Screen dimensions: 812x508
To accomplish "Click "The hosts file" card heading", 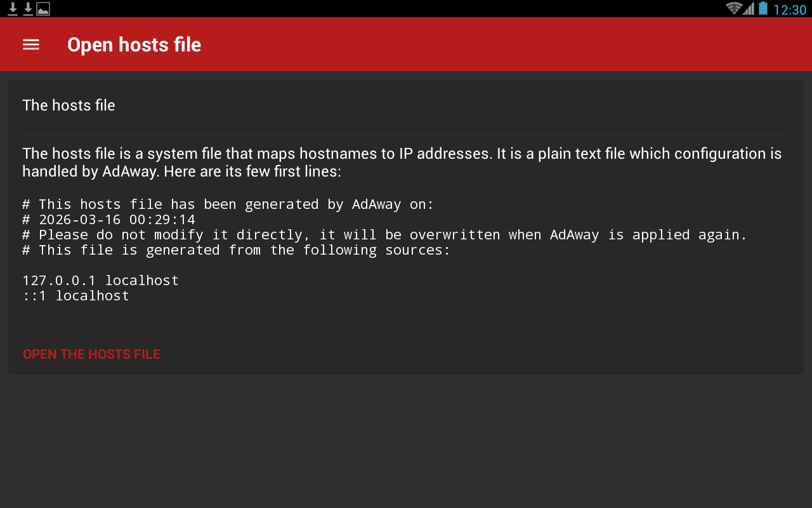I will (69, 105).
